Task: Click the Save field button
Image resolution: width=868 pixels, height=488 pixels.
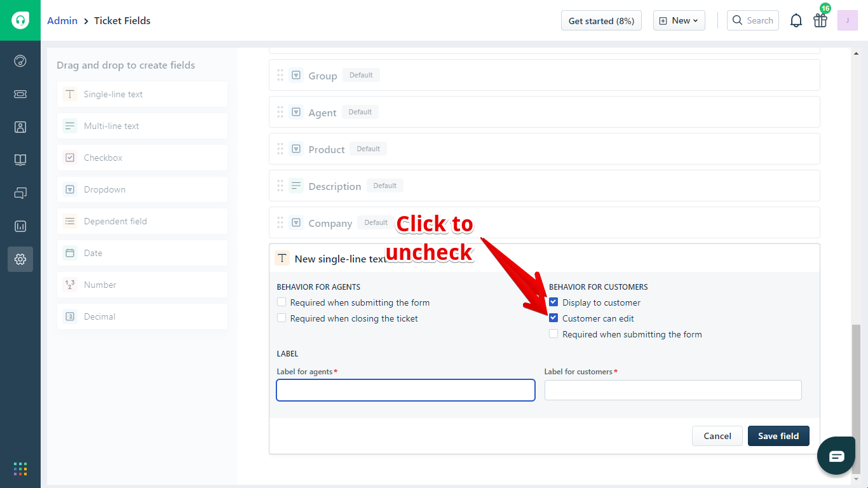Action: [778, 436]
